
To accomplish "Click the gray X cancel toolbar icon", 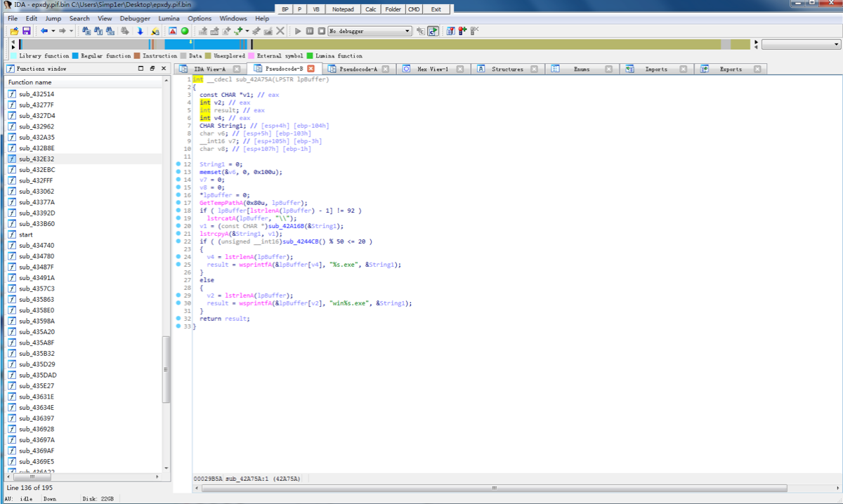I will (280, 31).
